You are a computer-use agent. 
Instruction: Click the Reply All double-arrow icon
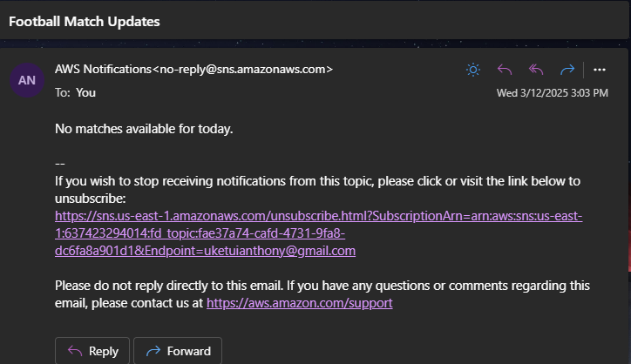[536, 70]
